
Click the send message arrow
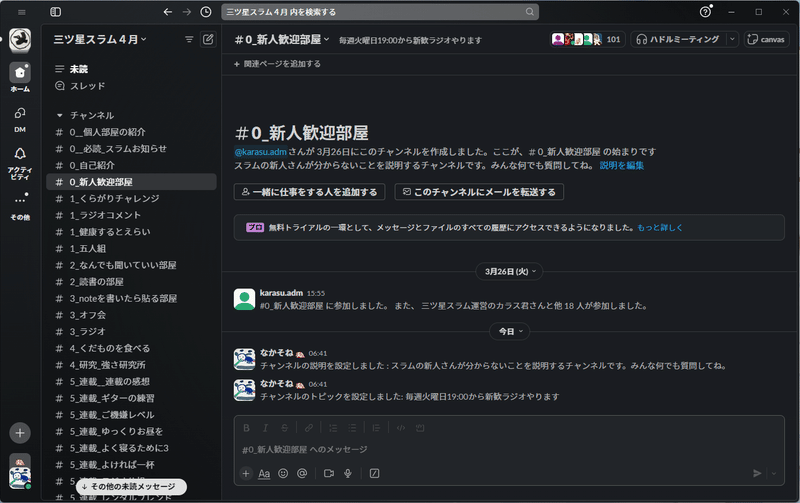(757, 473)
